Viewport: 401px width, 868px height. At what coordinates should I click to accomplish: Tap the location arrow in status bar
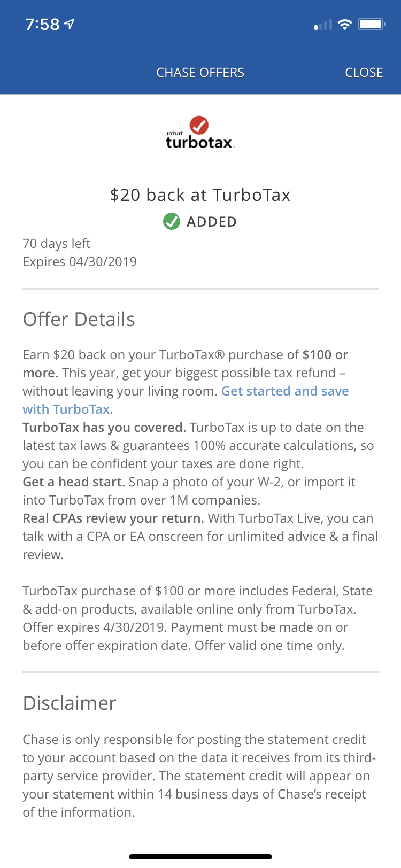[70, 24]
